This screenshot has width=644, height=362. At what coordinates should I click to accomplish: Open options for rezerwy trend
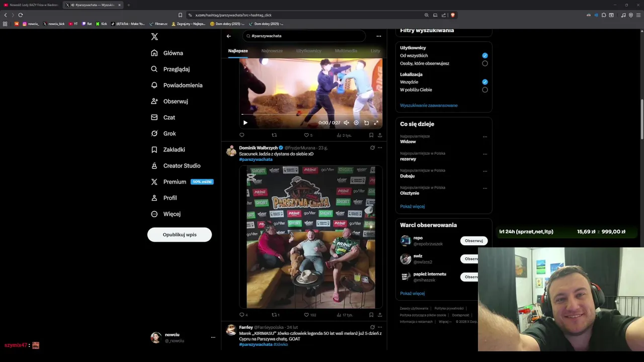(485, 154)
